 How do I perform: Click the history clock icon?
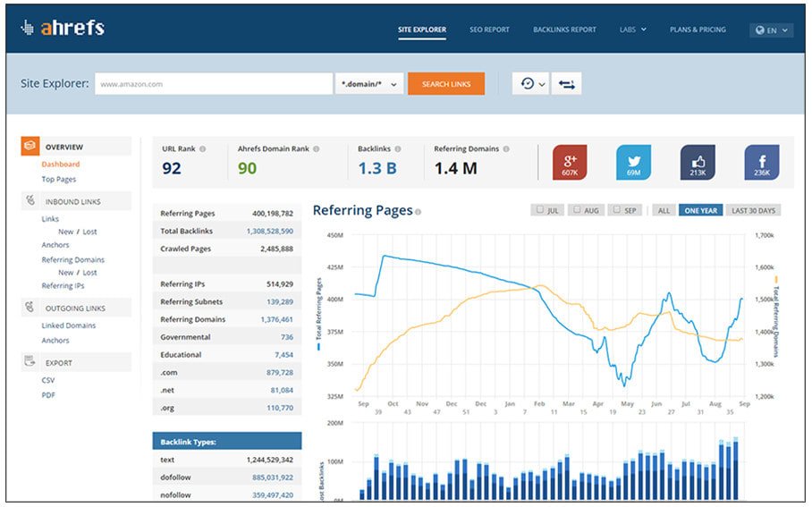[528, 83]
